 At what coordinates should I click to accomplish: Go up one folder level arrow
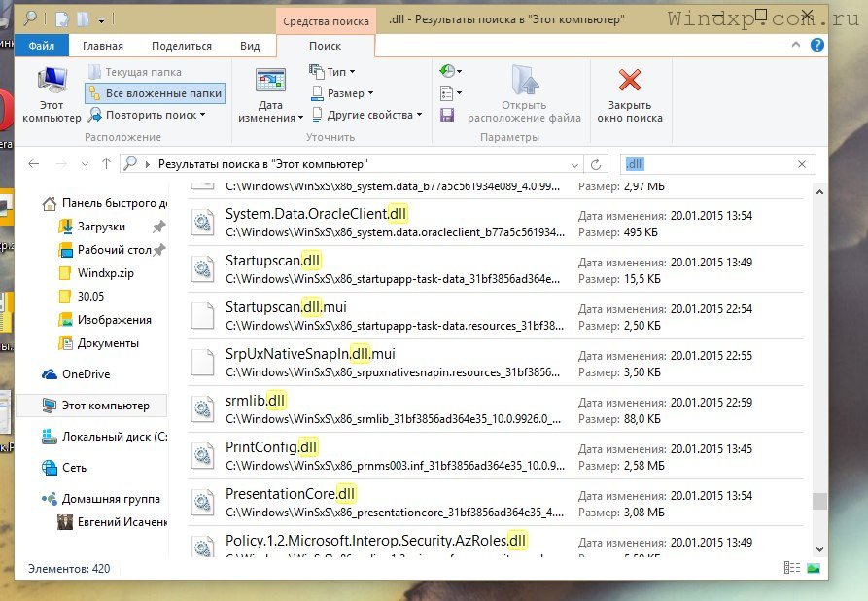pos(106,164)
